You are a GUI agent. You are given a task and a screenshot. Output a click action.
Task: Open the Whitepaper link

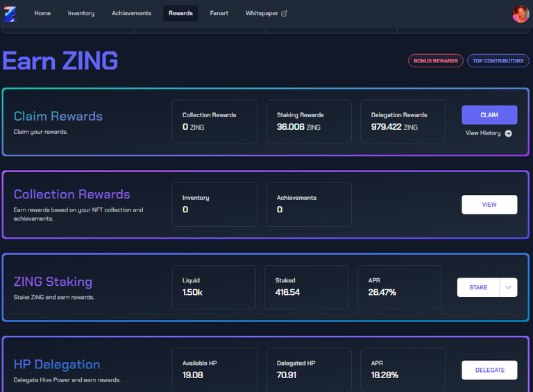tap(266, 13)
